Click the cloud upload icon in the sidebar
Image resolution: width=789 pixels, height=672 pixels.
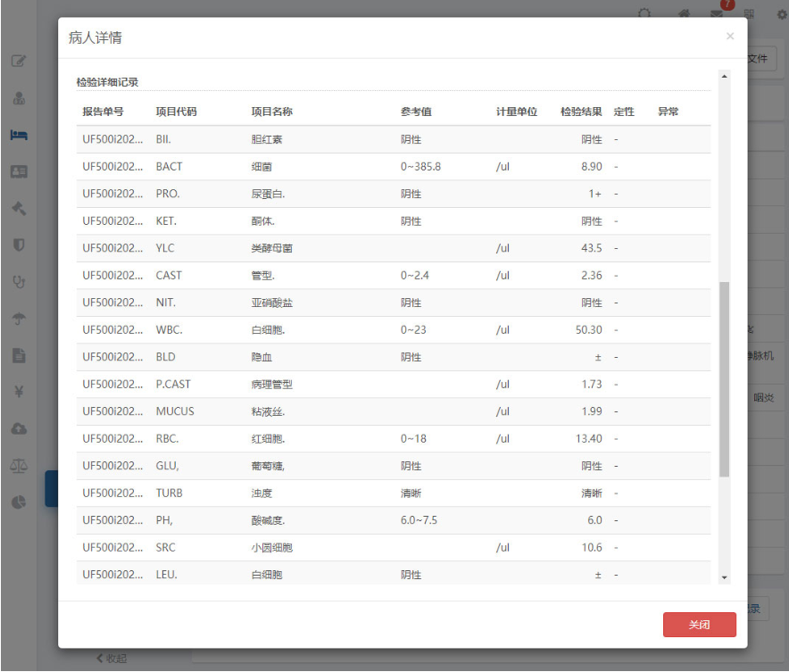(x=19, y=428)
